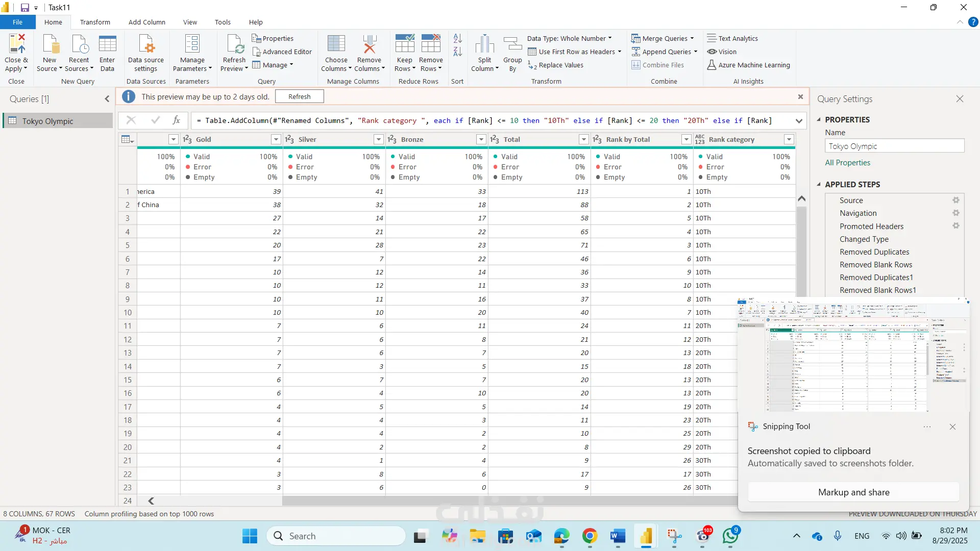Click the Close & Apply icon
The width and height of the screenshot is (980, 551).
tap(16, 44)
